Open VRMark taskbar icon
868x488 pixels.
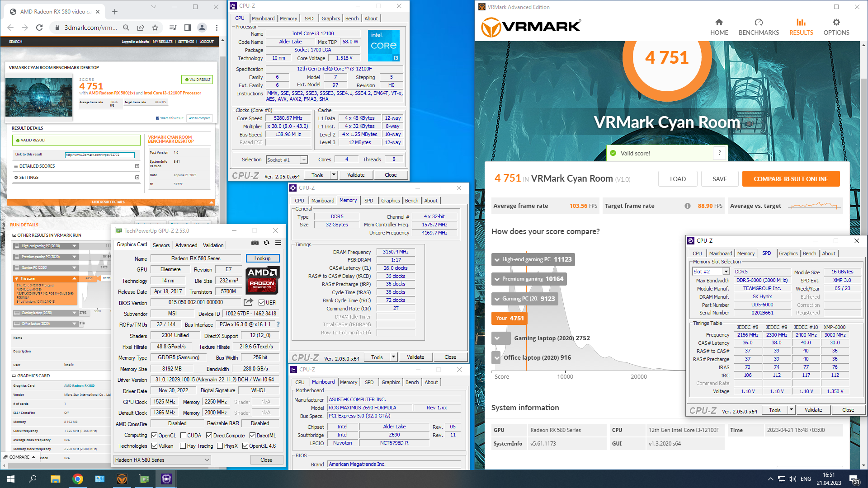(x=122, y=479)
